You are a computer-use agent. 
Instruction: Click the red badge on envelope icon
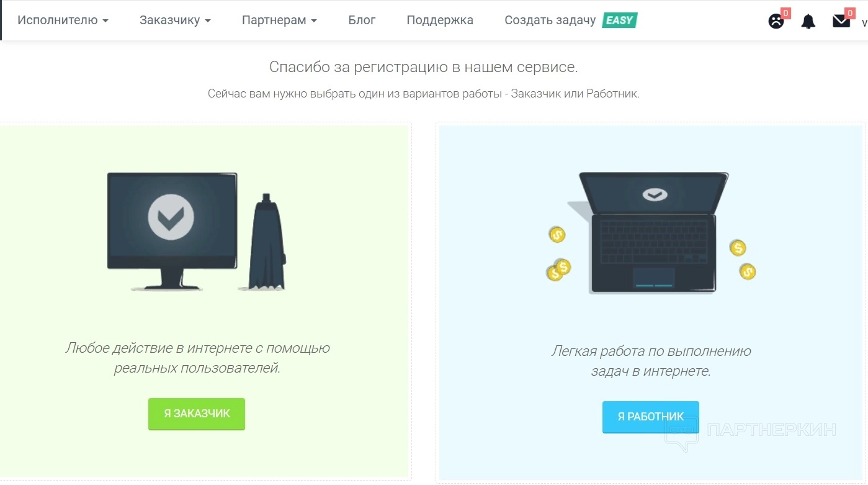coord(849,13)
